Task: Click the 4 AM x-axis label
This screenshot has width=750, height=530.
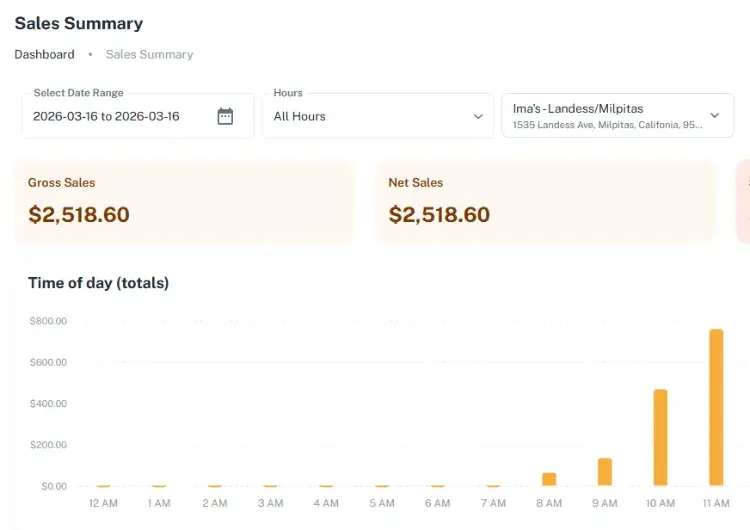Action: coord(326,503)
